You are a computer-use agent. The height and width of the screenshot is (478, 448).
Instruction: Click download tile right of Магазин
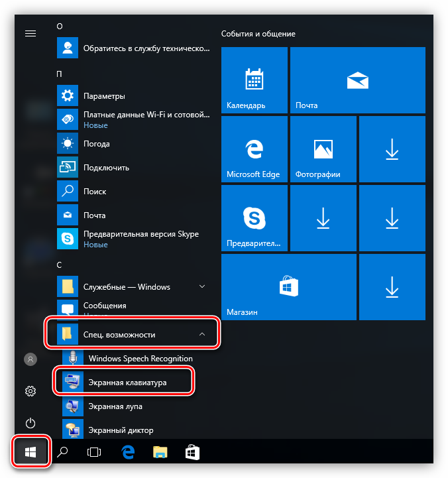click(392, 287)
